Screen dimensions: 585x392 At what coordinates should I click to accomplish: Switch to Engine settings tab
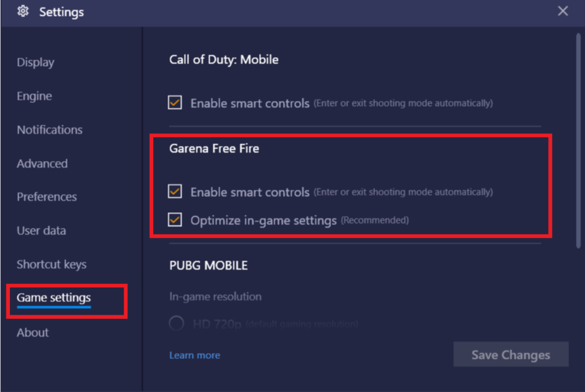tap(34, 96)
